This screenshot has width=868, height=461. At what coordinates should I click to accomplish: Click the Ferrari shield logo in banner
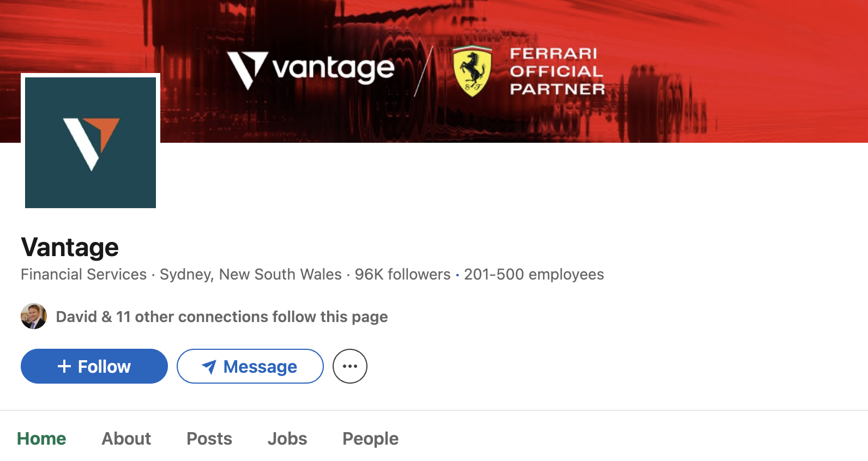coord(472,71)
